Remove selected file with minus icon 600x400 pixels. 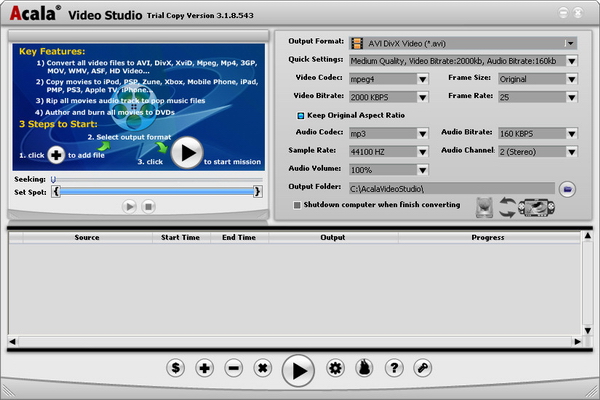(234, 368)
